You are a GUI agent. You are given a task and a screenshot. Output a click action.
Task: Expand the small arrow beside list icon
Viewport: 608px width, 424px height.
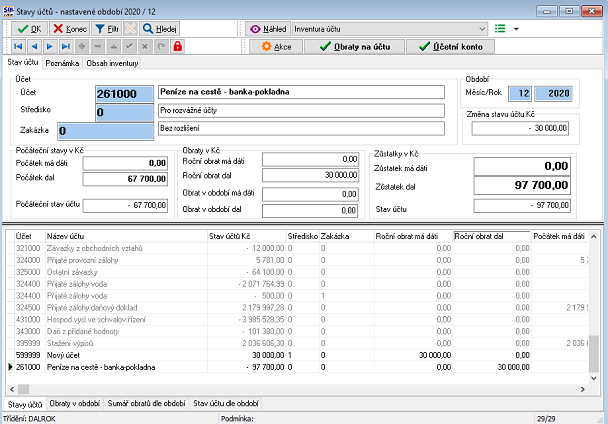(x=516, y=29)
